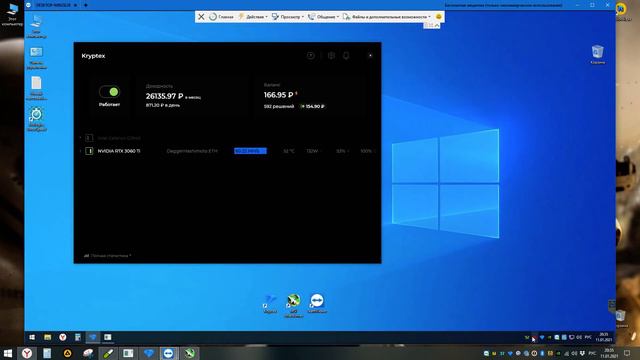The image size is (640, 360).
Task: Expand the NVIDIA RTX 3060 Ti row
Action: (x=80, y=151)
